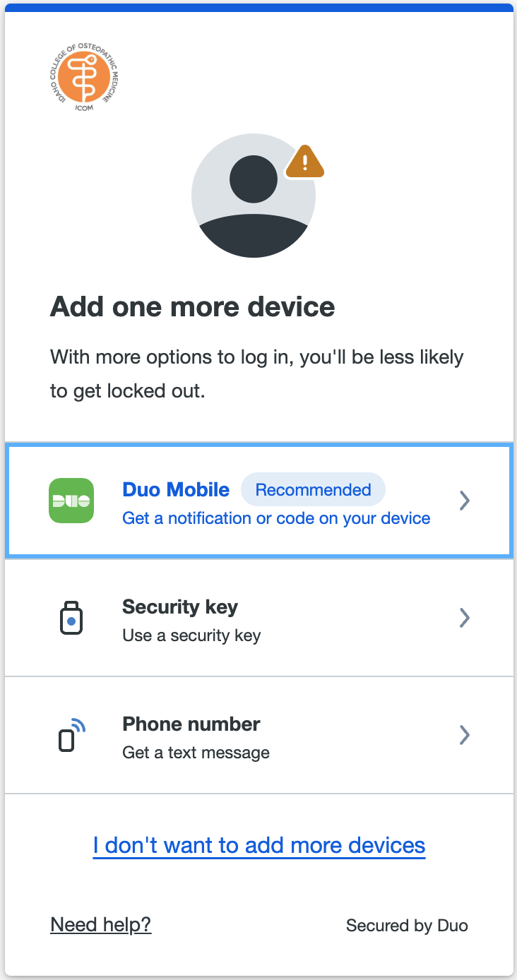
Task: Choose the Phone number option title
Action: point(191,724)
